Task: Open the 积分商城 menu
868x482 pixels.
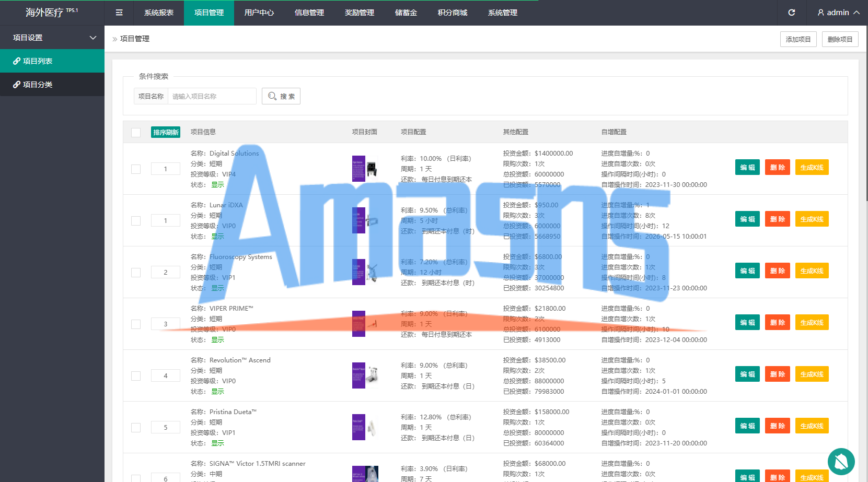Action: (x=453, y=13)
